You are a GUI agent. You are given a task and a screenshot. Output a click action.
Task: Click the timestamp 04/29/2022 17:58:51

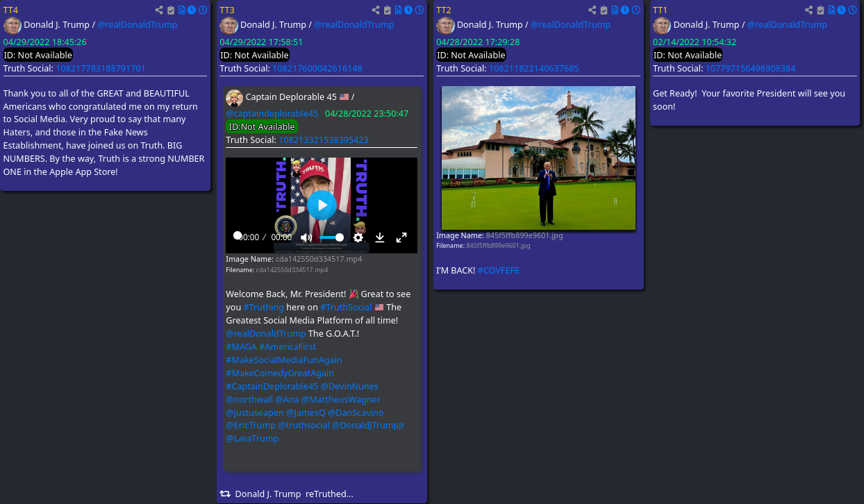point(261,42)
